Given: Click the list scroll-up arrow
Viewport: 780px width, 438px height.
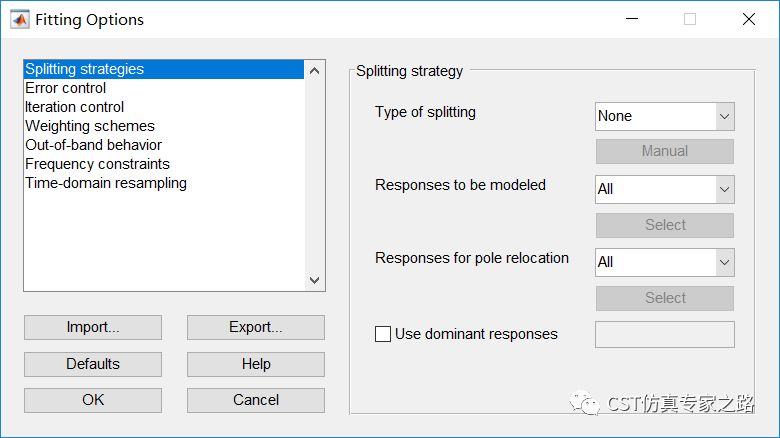Looking at the screenshot, I should pyautogui.click(x=314, y=71).
